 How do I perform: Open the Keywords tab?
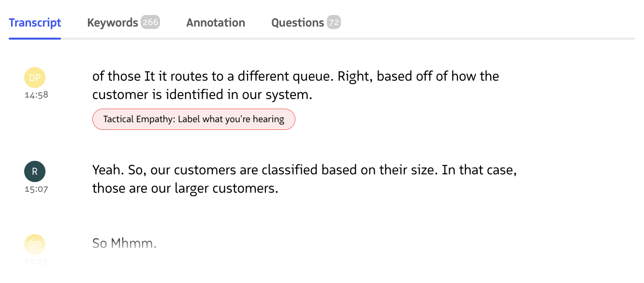[113, 23]
